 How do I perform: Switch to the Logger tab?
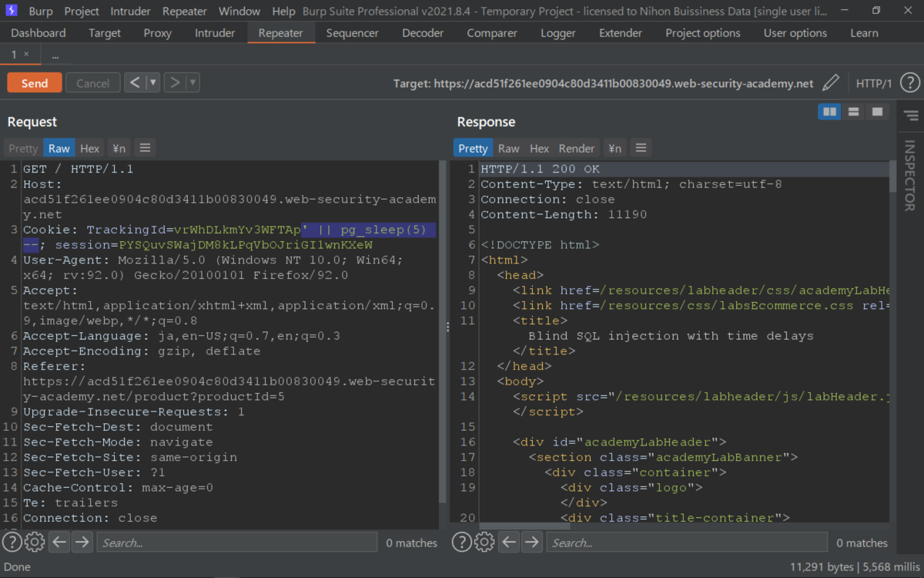pyautogui.click(x=558, y=33)
